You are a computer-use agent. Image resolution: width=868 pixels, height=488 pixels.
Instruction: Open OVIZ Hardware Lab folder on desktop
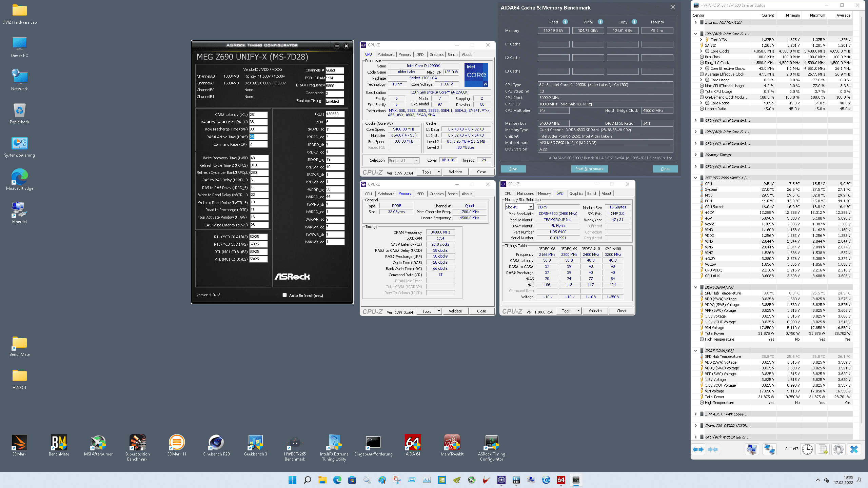click(19, 14)
